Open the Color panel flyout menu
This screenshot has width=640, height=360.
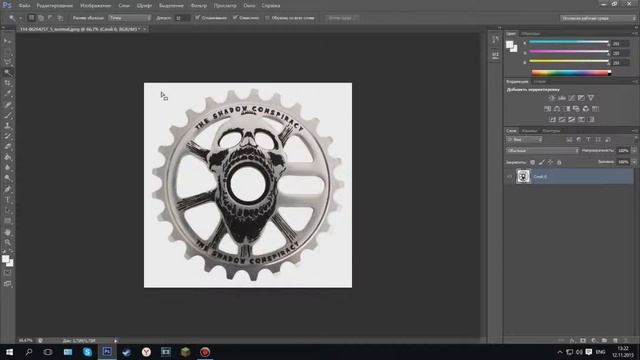click(634, 33)
